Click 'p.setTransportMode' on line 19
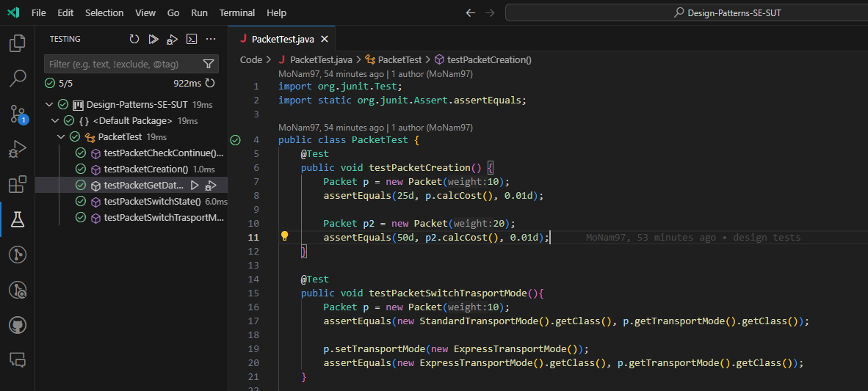868x391 pixels. (375, 349)
